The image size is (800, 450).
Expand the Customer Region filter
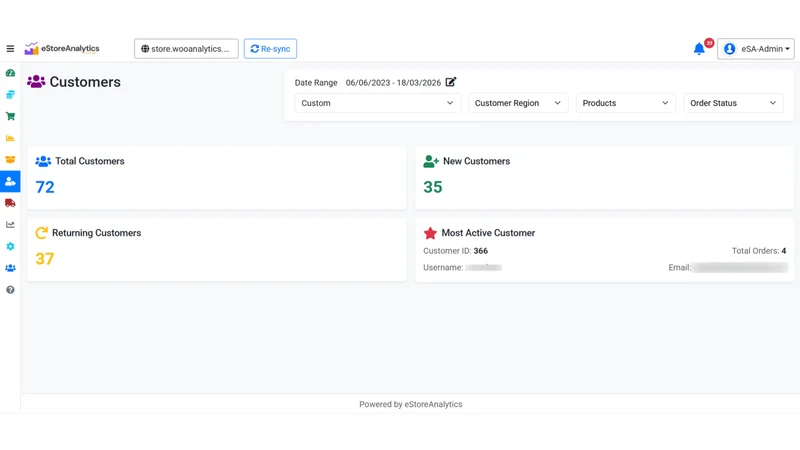click(518, 103)
